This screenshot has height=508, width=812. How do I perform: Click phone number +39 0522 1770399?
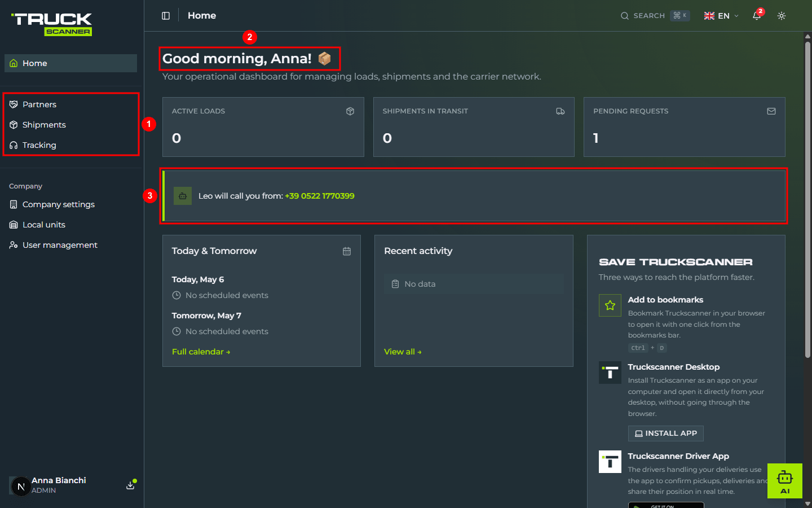[320, 196]
